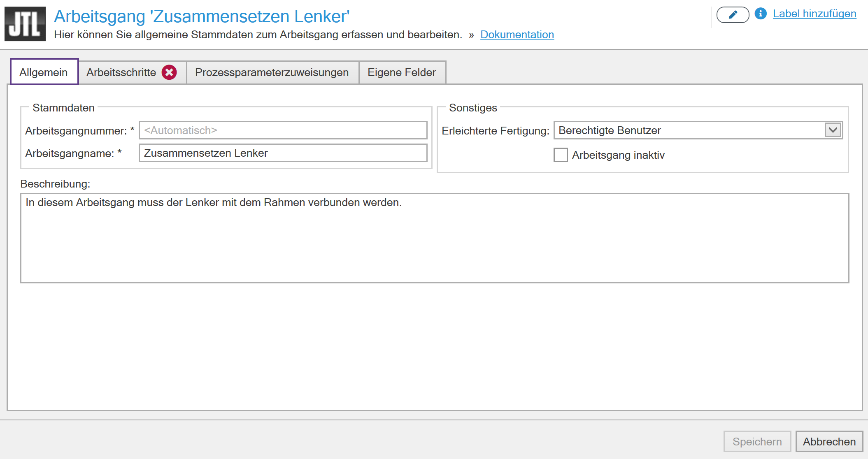Click the pencil edit label icon
The width and height of the screenshot is (868, 459).
click(733, 15)
